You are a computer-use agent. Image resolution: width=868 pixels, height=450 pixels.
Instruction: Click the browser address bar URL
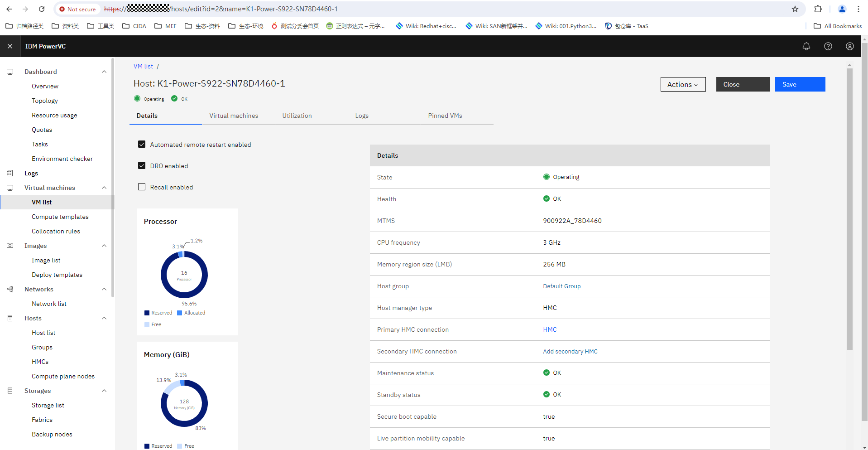point(221,9)
